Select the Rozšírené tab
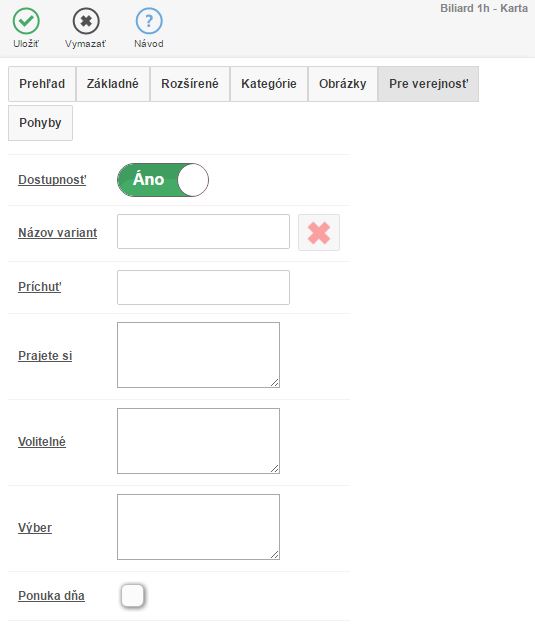Screen dimensions: 535x629 [x=190, y=84]
